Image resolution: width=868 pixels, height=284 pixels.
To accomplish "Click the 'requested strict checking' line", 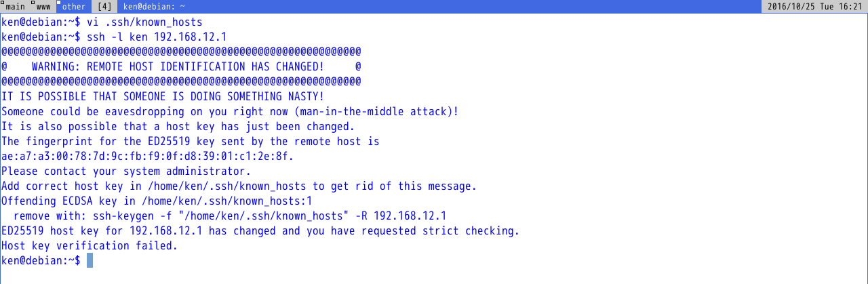I will point(260,230).
